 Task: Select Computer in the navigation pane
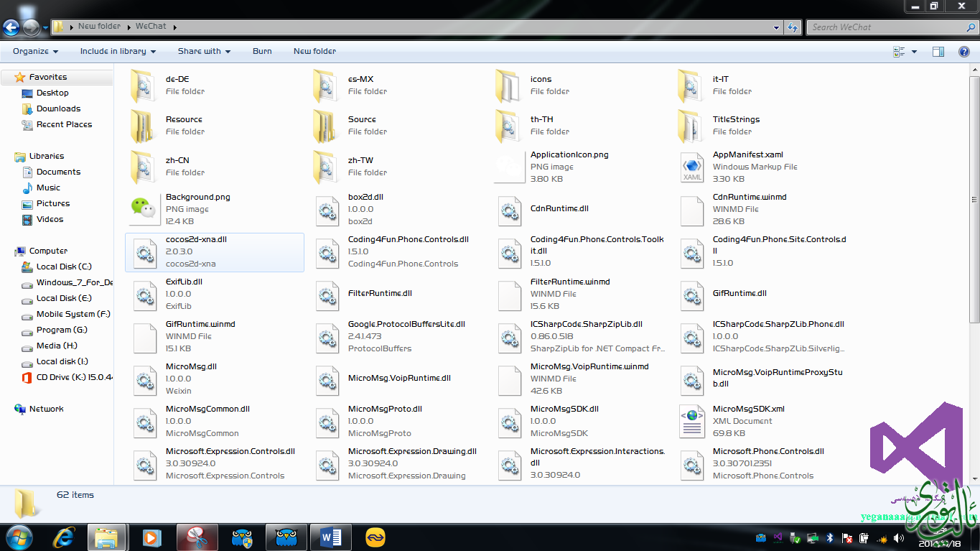(48, 251)
